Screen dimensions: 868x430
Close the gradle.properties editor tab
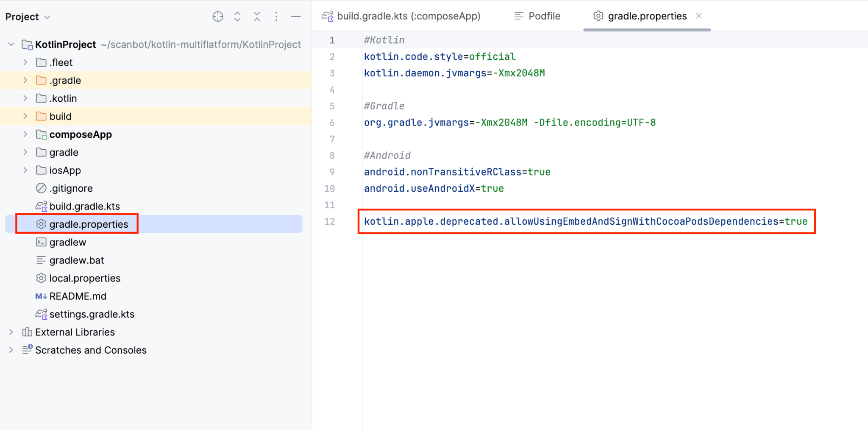[699, 16]
